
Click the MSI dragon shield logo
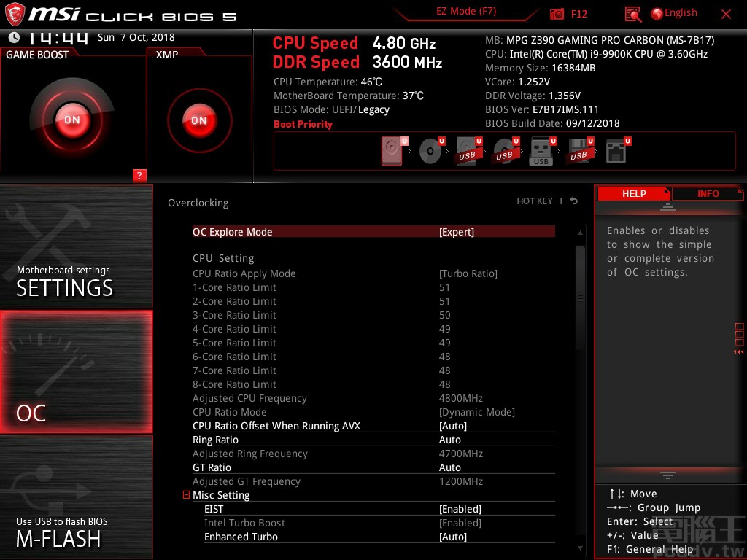point(15,14)
